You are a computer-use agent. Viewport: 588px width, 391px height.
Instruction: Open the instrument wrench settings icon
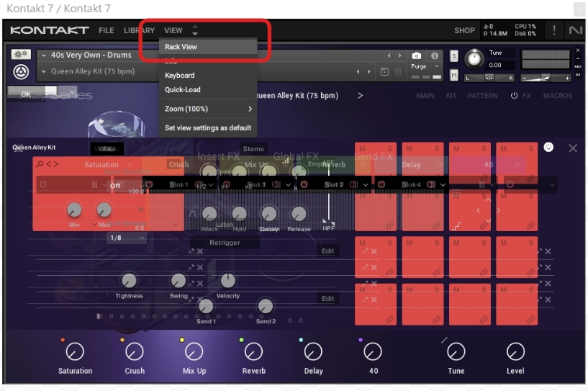21,55
